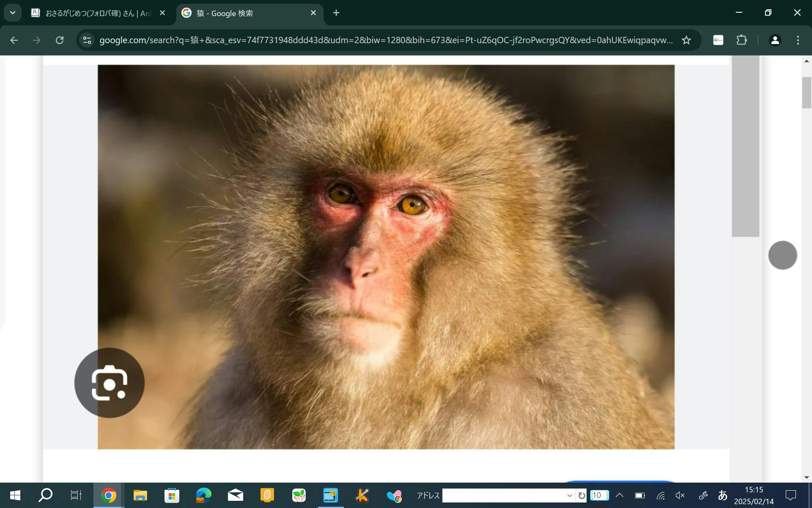View site information icon in address bar
The width and height of the screenshot is (812, 508).
coord(87,40)
